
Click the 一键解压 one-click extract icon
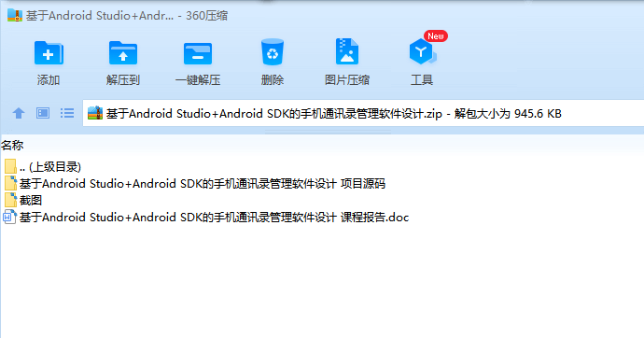tap(198, 53)
